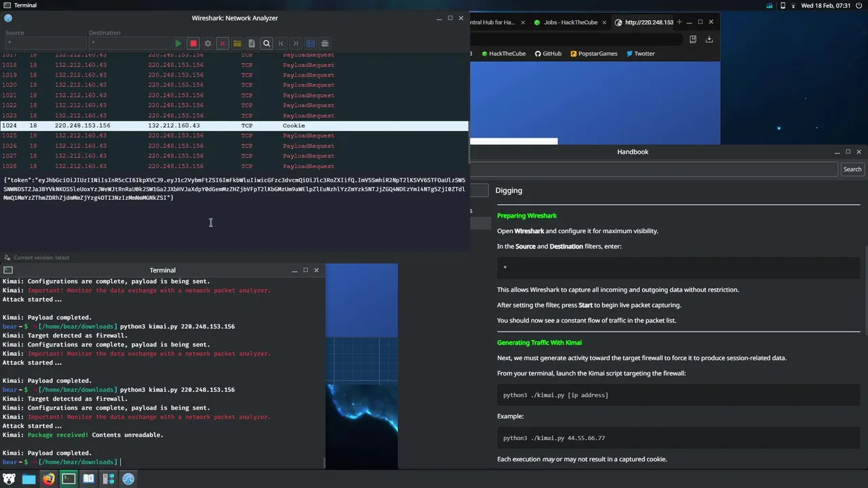Open the Handbook book icon in taskbar
Viewport: 868px width, 488px height.
click(88, 479)
